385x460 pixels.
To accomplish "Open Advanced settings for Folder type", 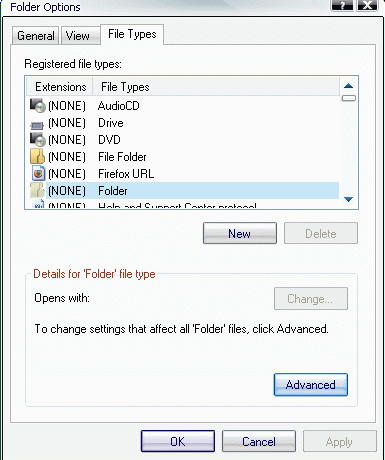I will (x=311, y=385).
